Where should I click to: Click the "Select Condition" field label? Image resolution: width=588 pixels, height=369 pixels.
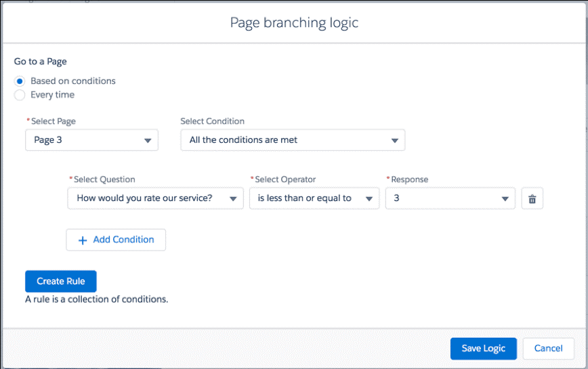coord(212,121)
